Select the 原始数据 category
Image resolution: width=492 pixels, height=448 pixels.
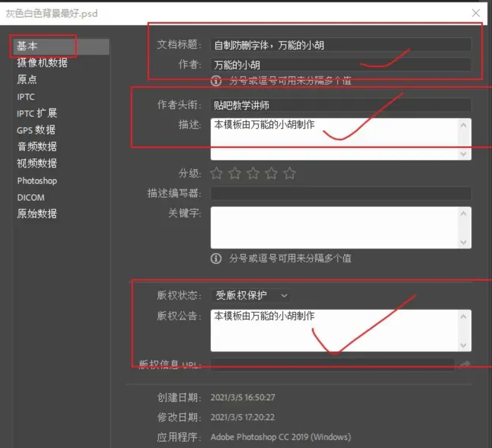pyautogui.click(x=37, y=214)
